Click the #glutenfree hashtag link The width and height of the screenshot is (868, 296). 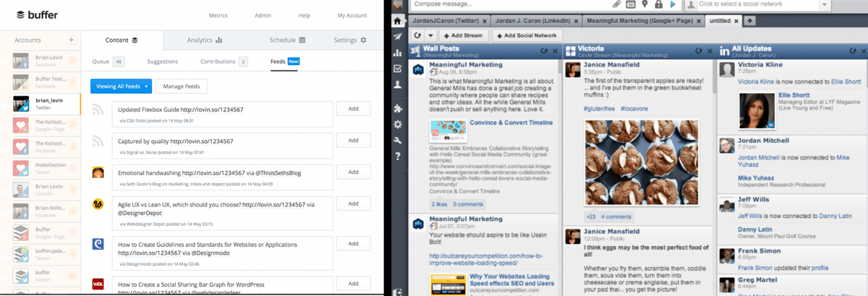pos(600,109)
